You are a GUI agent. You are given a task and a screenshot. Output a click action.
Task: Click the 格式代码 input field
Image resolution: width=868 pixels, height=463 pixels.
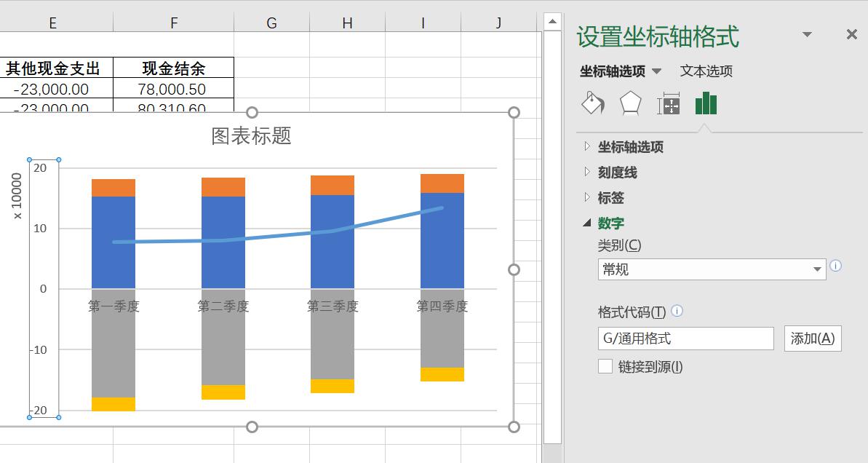686,339
